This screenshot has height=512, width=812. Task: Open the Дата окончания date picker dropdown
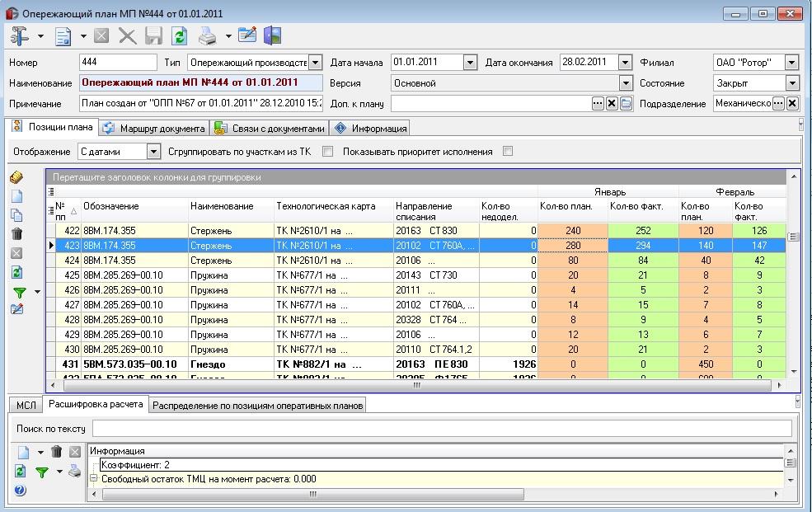click(625, 63)
